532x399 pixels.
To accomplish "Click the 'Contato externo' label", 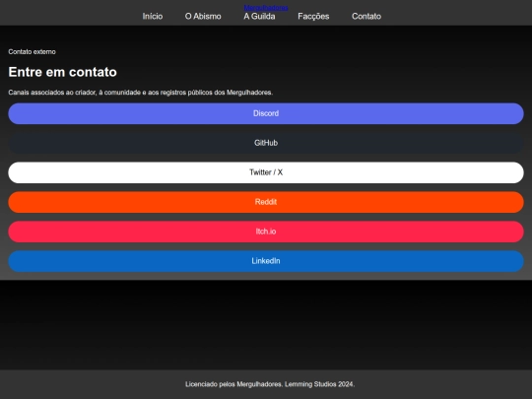I will [x=32, y=52].
